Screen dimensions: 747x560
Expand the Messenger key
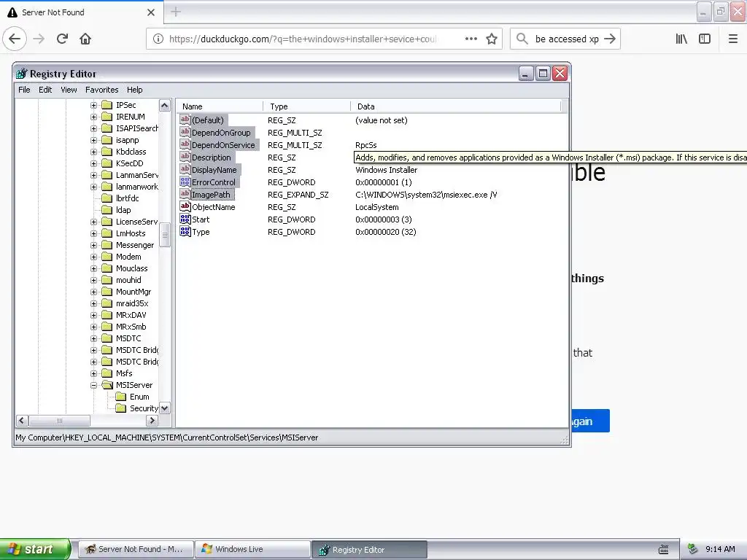click(93, 245)
